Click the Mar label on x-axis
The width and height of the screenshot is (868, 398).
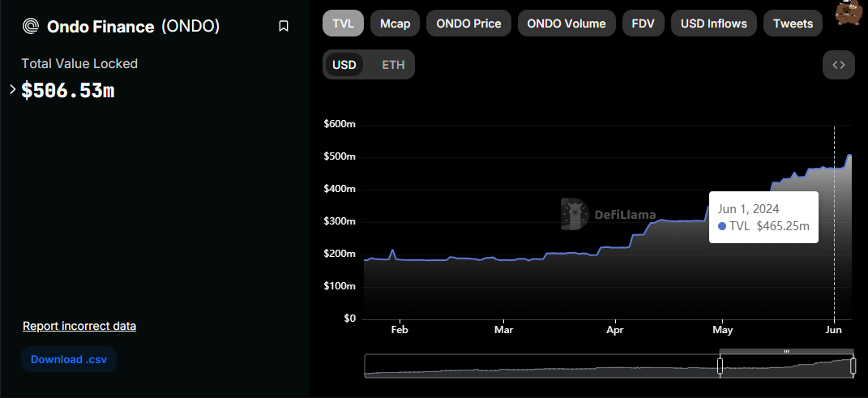[503, 330]
